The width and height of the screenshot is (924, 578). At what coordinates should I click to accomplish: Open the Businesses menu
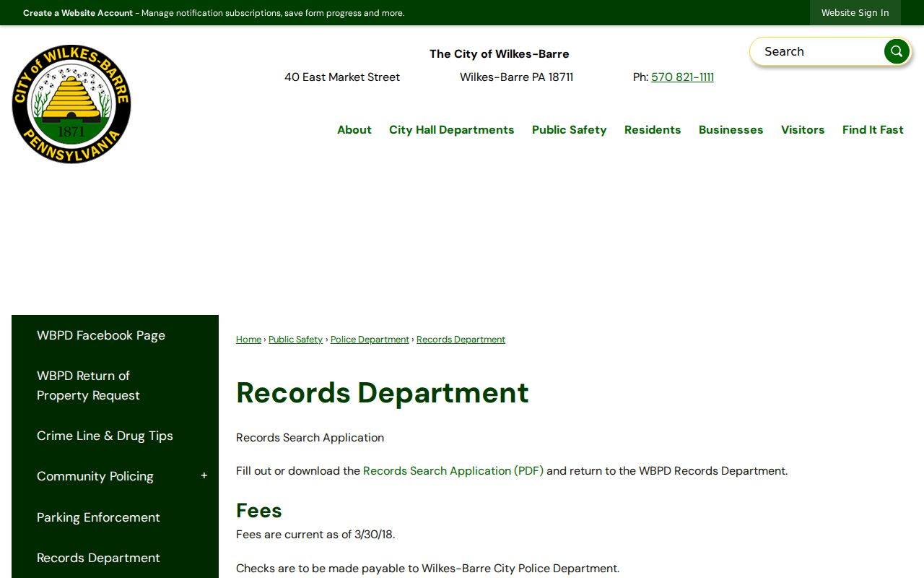[731, 130]
